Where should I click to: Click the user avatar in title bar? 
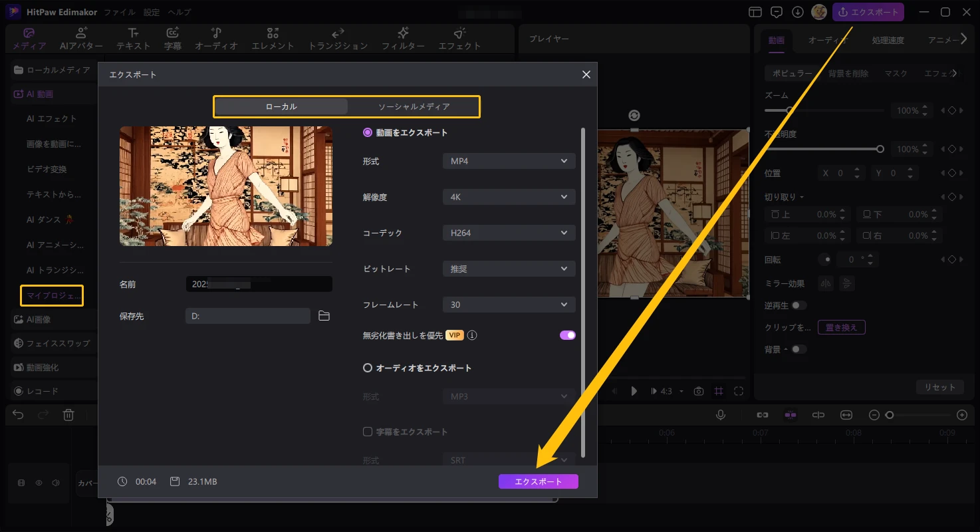tap(819, 12)
